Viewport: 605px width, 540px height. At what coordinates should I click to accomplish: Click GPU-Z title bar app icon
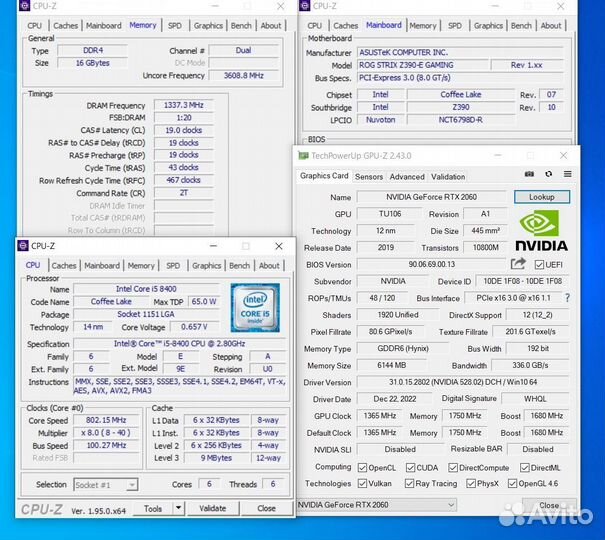click(x=303, y=156)
